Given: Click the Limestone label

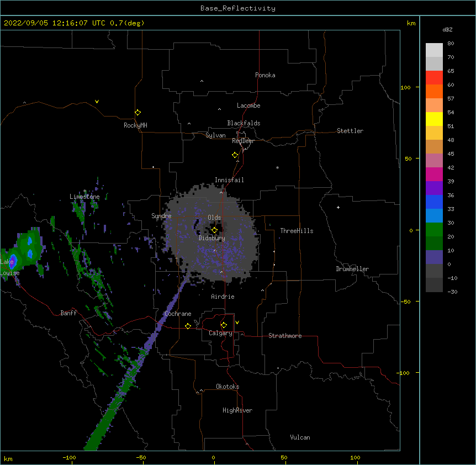Looking at the screenshot, I should 84,197.
